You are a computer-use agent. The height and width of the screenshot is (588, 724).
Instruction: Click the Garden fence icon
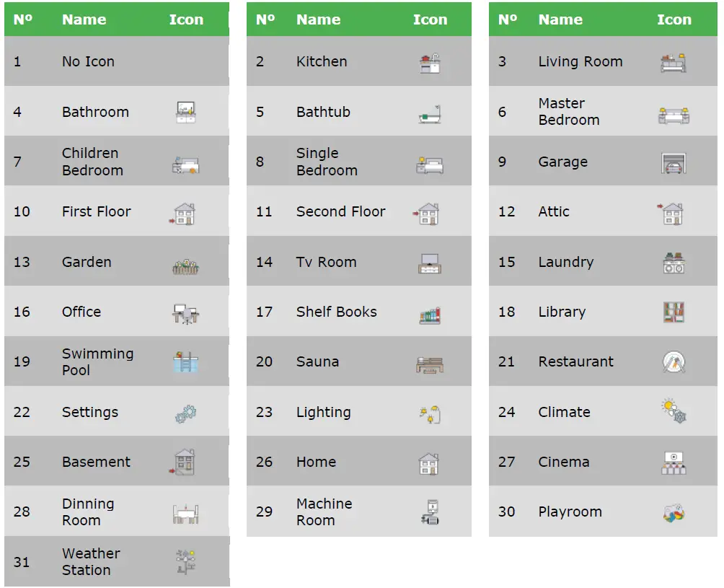point(186,264)
